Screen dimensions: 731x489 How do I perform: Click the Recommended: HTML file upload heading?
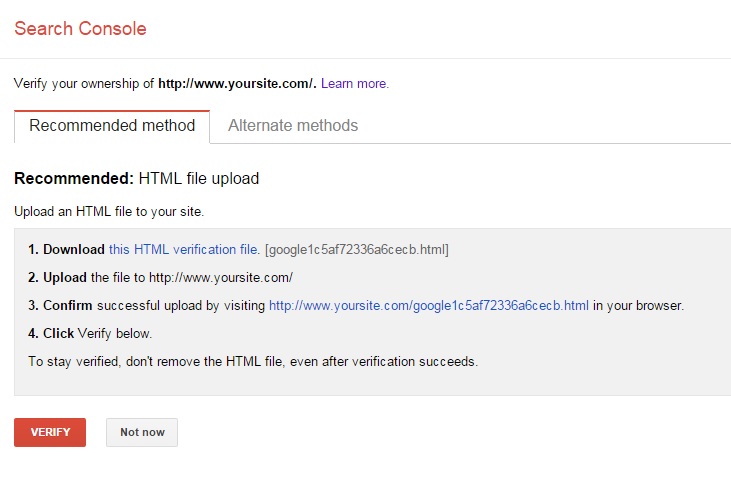coord(136,179)
